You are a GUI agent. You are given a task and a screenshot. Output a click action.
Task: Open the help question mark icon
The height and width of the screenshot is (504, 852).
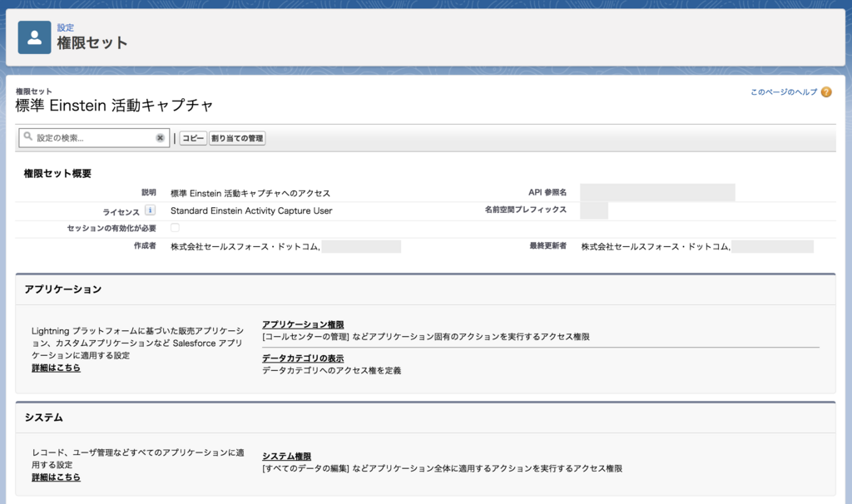click(x=826, y=91)
